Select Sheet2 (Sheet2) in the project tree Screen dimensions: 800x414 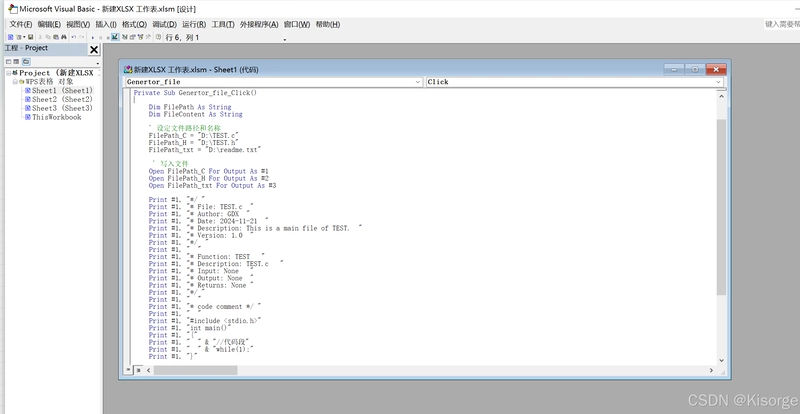tap(59, 100)
